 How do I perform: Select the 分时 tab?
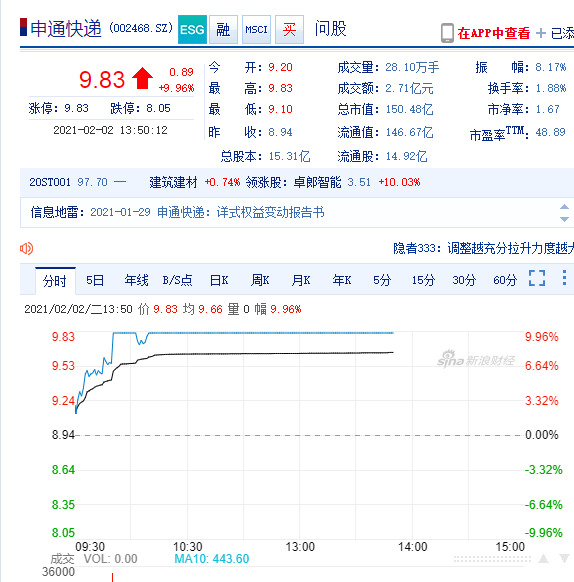point(55,281)
